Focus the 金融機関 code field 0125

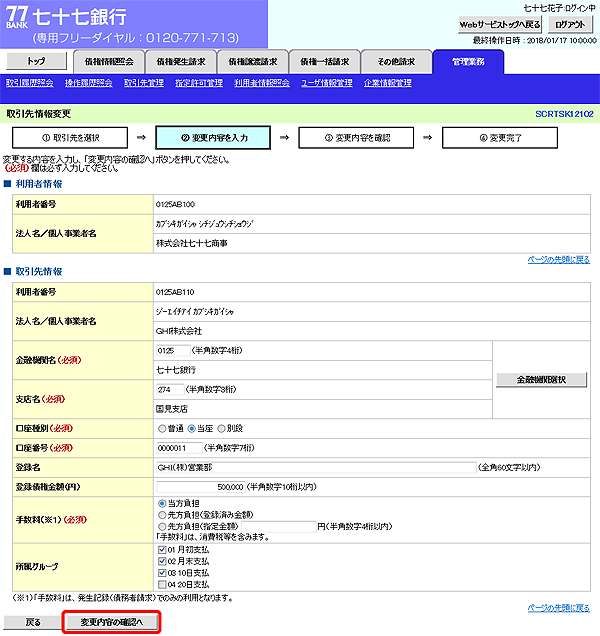click(173, 350)
